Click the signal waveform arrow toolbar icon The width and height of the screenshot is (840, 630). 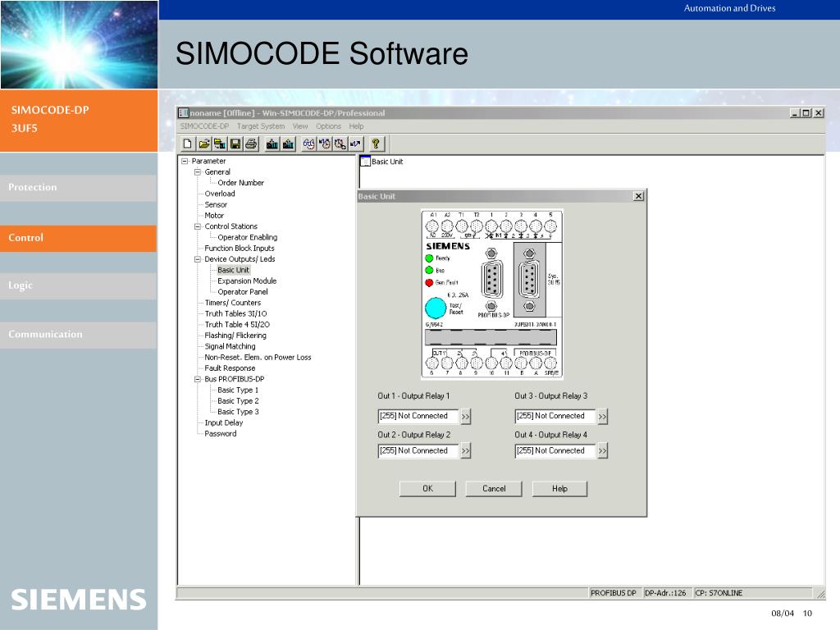[x=356, y=144]
